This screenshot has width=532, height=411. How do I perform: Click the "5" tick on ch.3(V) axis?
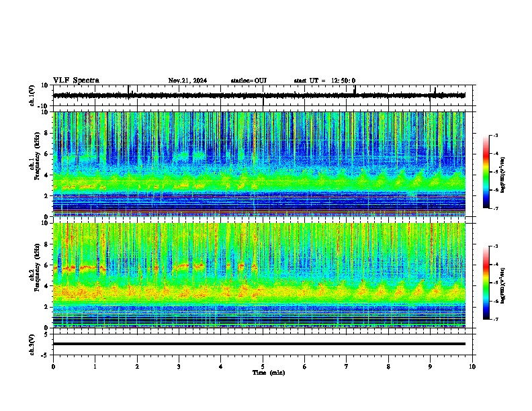[x=47, y=334]
